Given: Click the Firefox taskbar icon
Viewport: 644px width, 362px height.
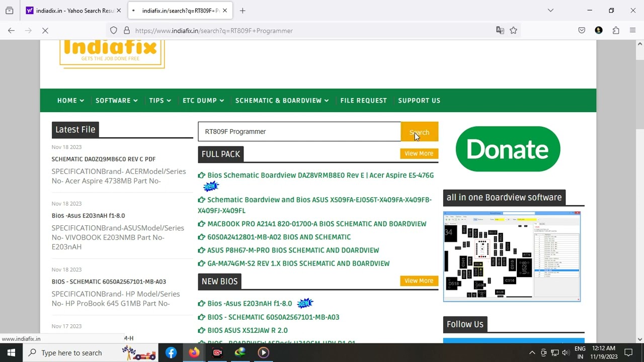Looking at the screenshot, I should point(194,353).
